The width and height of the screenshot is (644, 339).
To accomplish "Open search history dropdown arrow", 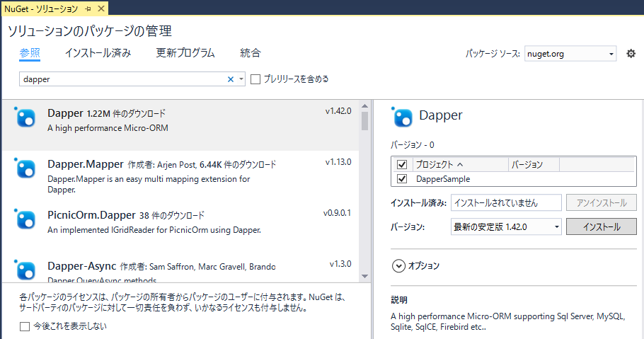I will (241, 79).
